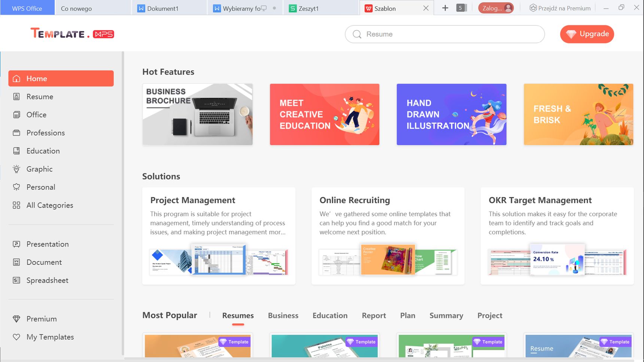Open the Meet Creative Education card
644x362 pixels.
[325, 114]
